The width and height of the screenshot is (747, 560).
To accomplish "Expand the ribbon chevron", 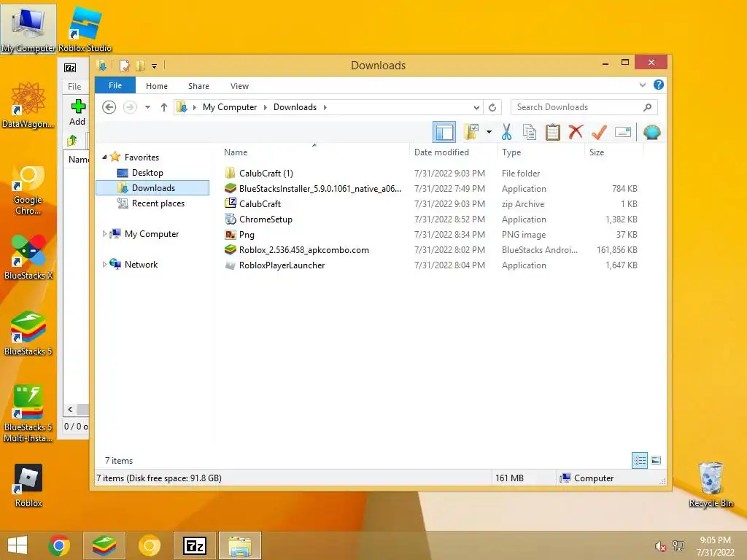I will coord(643,85).
